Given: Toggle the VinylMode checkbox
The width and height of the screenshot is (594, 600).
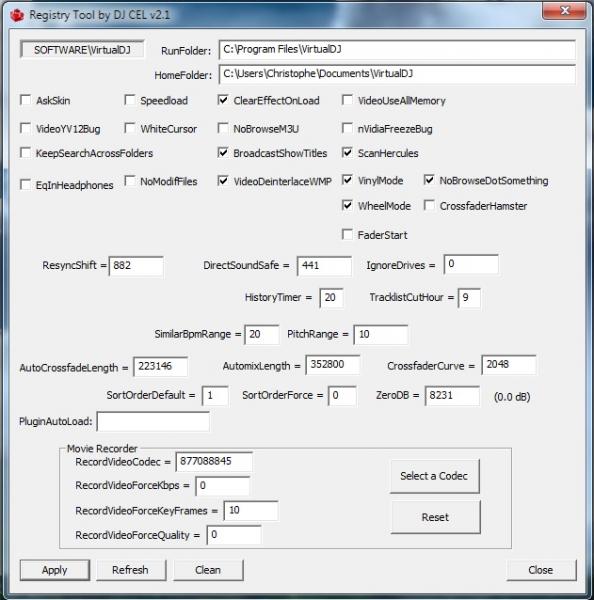Looking at the screenshot, I should [x=347, y=180].
